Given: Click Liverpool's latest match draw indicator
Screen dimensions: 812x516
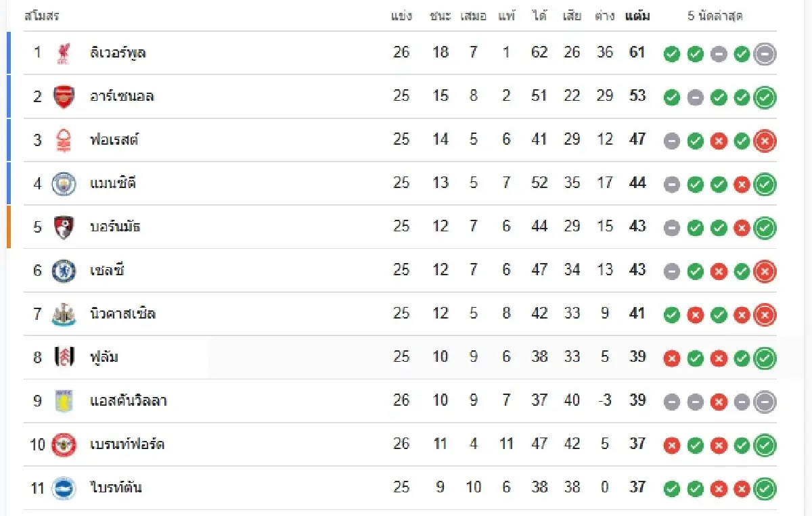Looking at the screenshot, I should (765, 54).
